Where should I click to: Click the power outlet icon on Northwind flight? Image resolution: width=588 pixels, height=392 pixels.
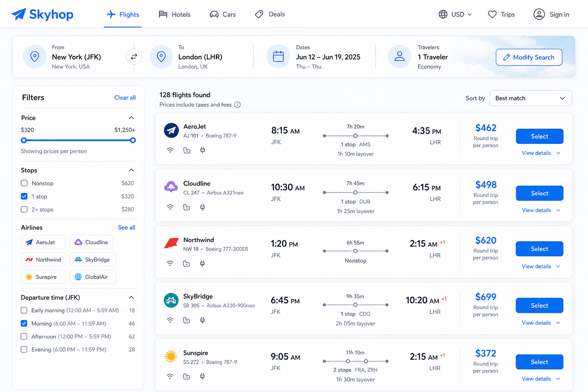coord(203,263)
